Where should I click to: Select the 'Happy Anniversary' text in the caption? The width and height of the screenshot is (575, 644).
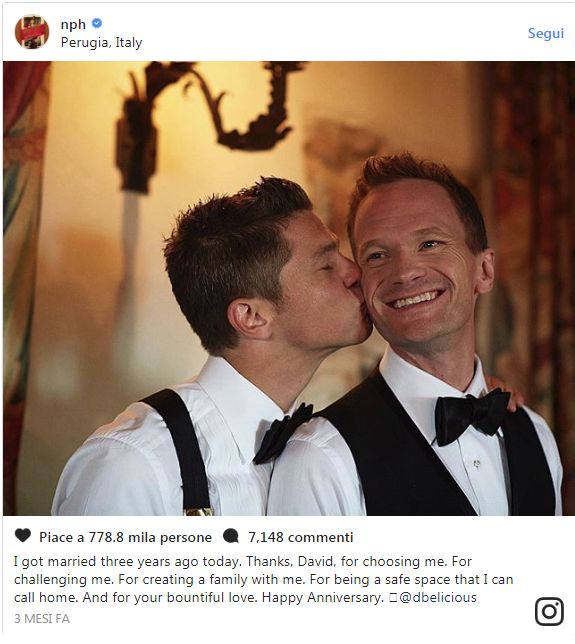pos(322,597)
